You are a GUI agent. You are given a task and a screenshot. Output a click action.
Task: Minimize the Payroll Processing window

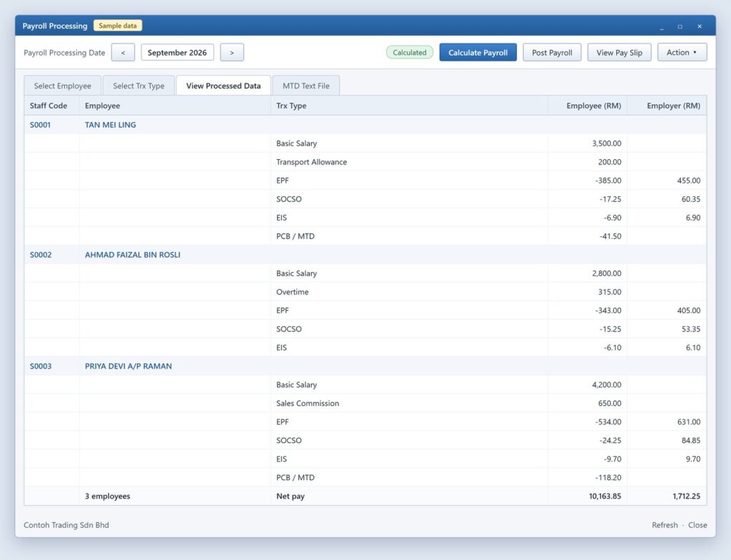click(662, 26)
